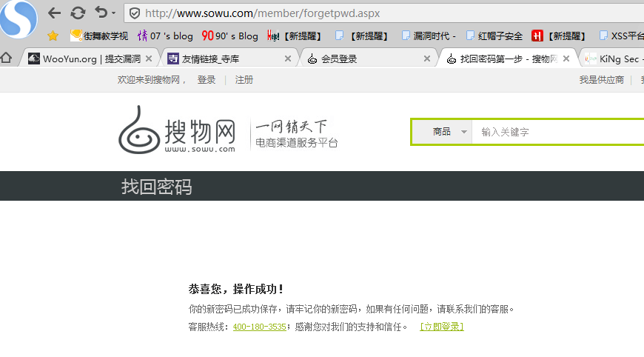This screenshot has width=644, height=357.
Task: Click the 找回密码 heading text
Action: (x=156, y=187)
